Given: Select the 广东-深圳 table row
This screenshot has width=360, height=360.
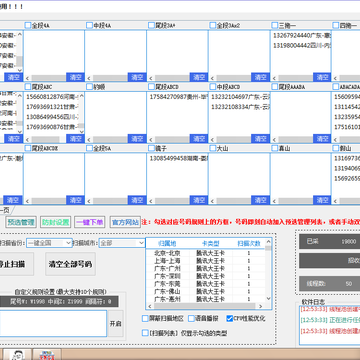Looking at the screenshot, I should (205, 276).
